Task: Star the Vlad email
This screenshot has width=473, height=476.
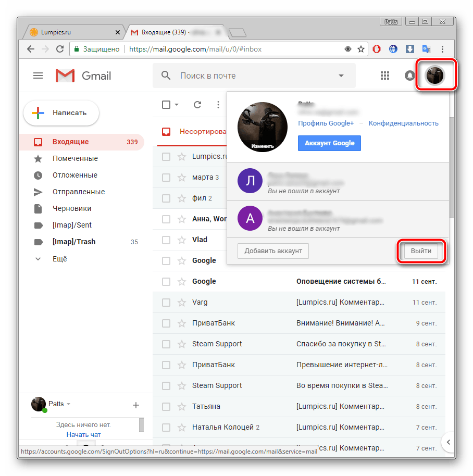Action: (x=182, y=240)
